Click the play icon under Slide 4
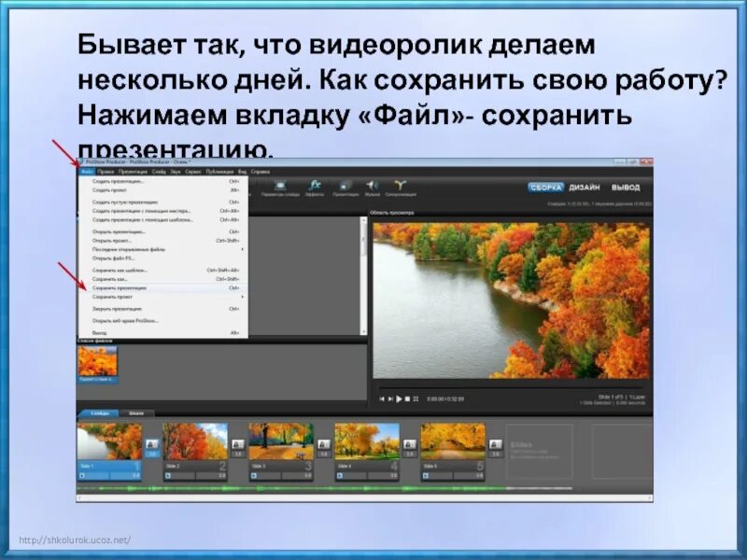747x560 pixels. click(x=340, y=475)
